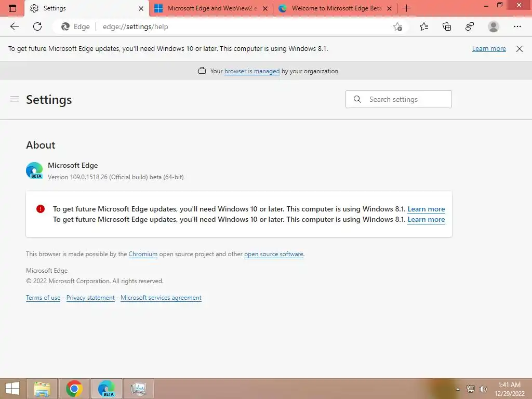
Task: Close the Settings tab
Action: (141, 8)
